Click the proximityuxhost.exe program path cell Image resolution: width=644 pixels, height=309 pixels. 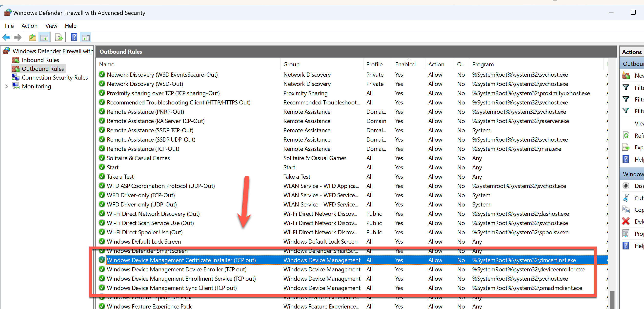(x=531, y=93)
